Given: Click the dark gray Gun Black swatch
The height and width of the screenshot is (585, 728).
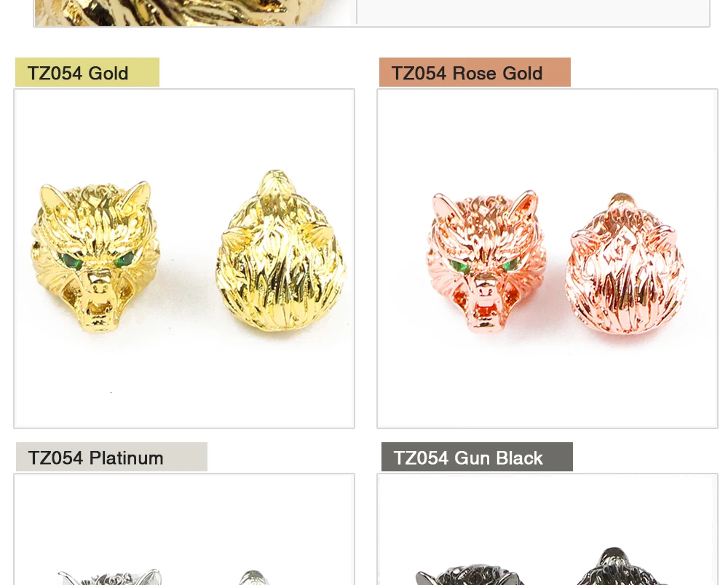Looking at the screenshot, I should (477, 457).
